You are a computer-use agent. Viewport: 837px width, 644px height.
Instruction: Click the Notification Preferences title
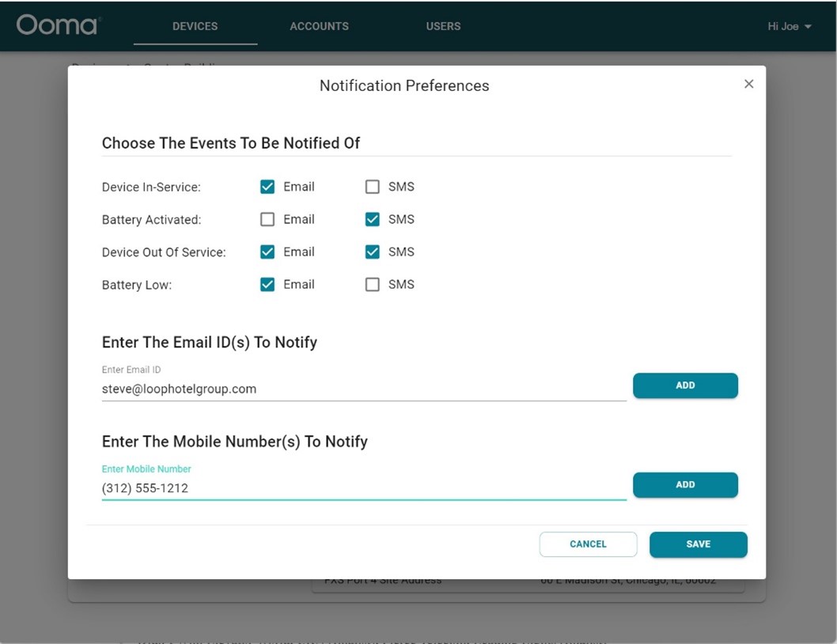[x=404, y=85]
